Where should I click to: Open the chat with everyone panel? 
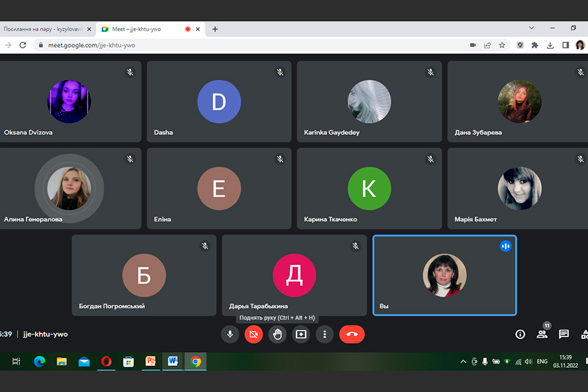[563, 334]
